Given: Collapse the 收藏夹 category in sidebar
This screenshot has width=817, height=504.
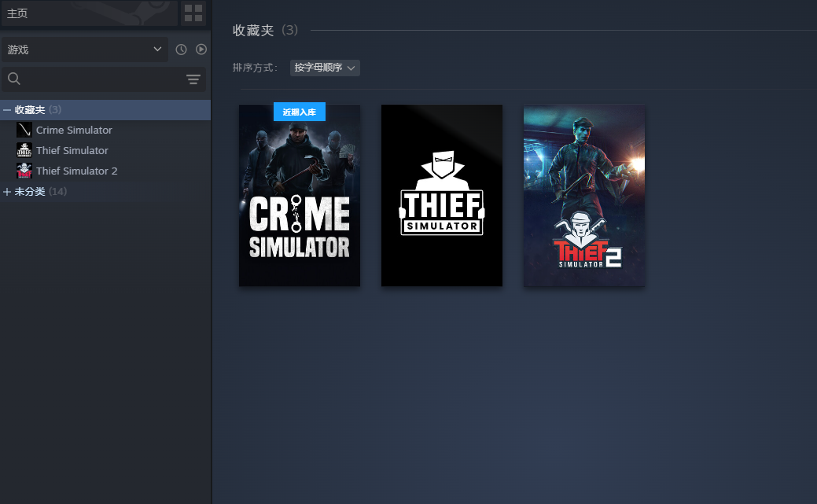Looking at the screenshot, I should click(x=7, y=110).
